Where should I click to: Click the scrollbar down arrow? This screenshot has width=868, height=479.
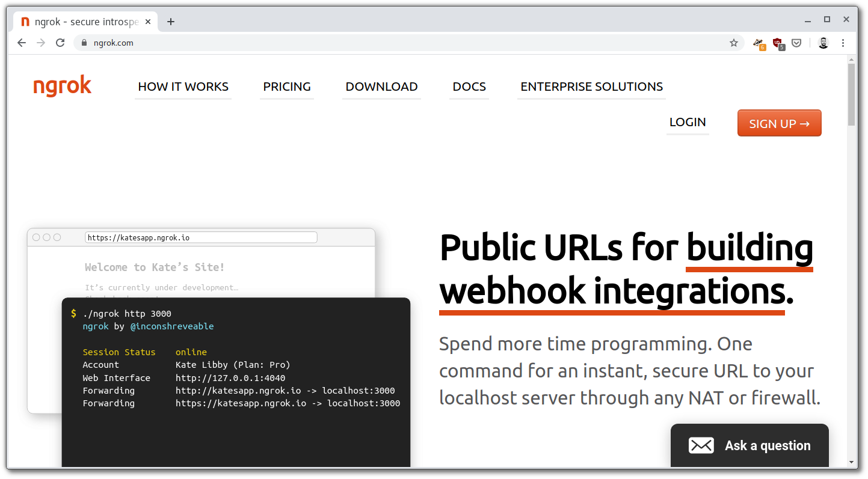coord(851,463)
